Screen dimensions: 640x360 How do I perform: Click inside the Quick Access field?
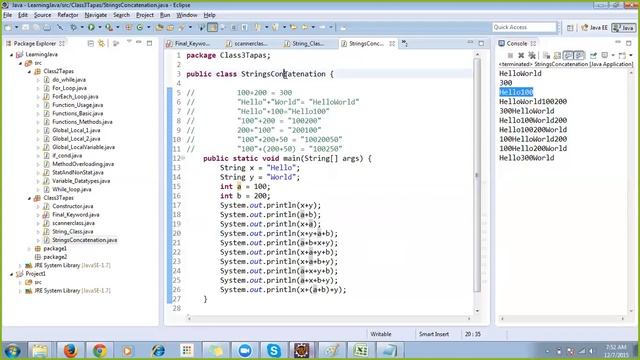tap(524, 27)
